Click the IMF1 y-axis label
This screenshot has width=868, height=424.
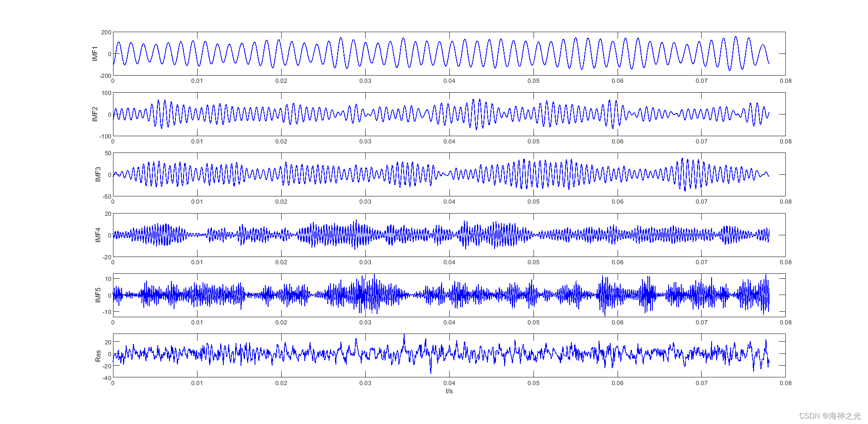(x=95, y=53)
